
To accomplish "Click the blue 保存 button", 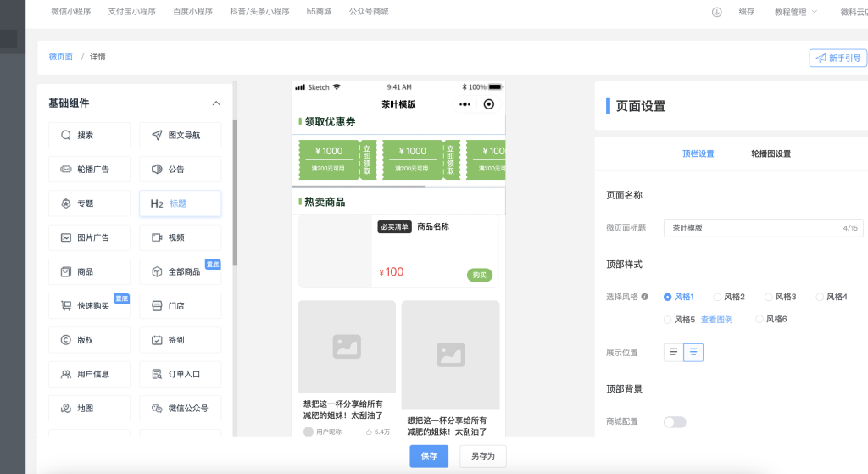I will [x=429, y=456].
